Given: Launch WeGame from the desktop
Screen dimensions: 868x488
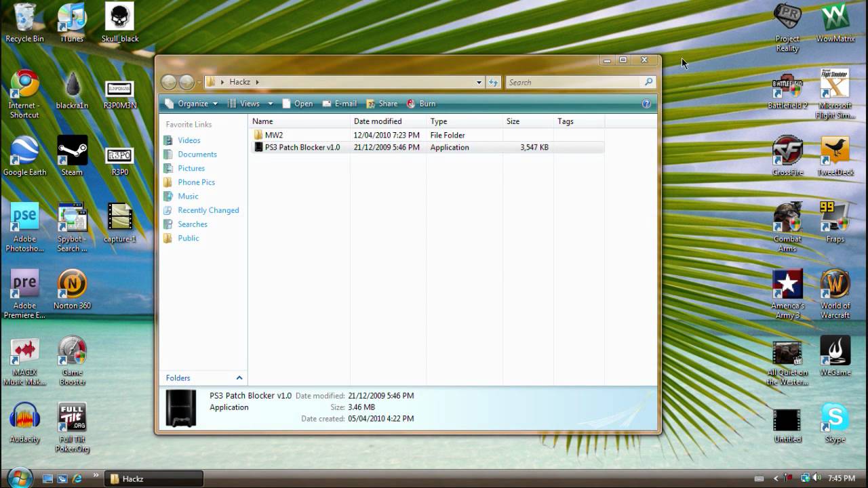Looking at the screenshot, I should (835, 357).
